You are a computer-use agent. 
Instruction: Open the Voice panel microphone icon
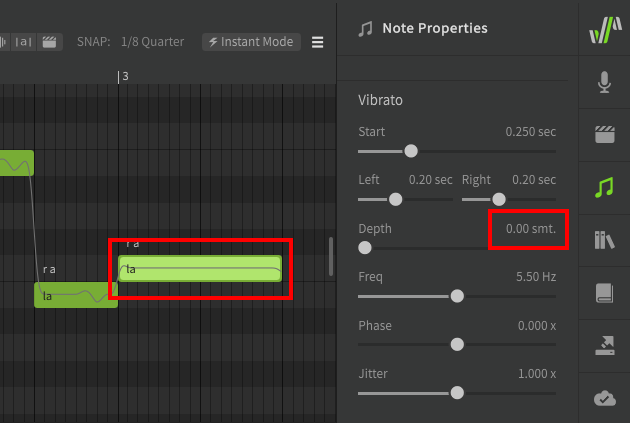[x=604, y=83]
